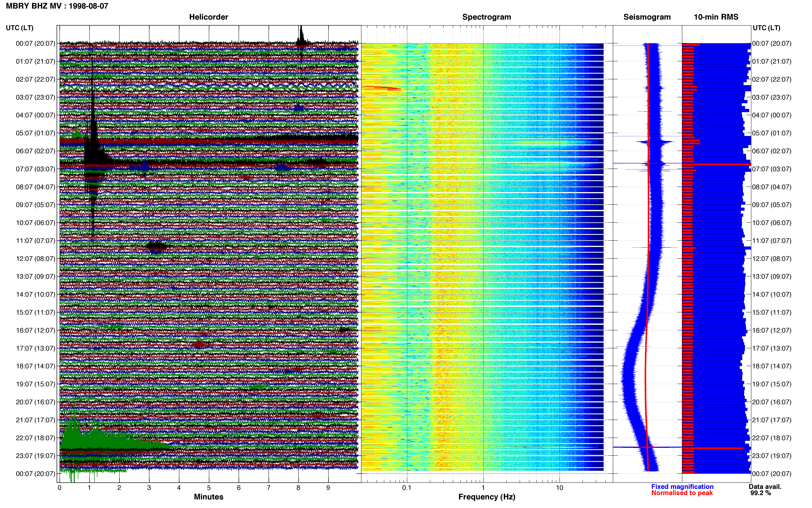The height and width of the screenshot is (508, 812).
Task: Click the left 03:07 (23:07) time label
Action: click(x=35, y=97)
